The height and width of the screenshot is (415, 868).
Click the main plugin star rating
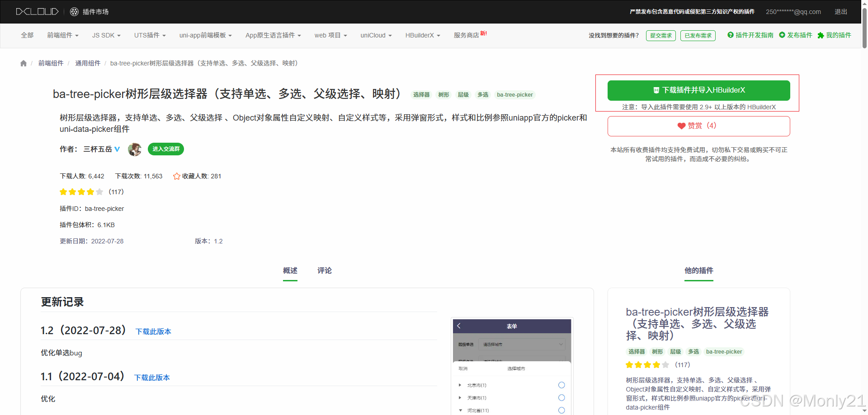pos(81,192)
